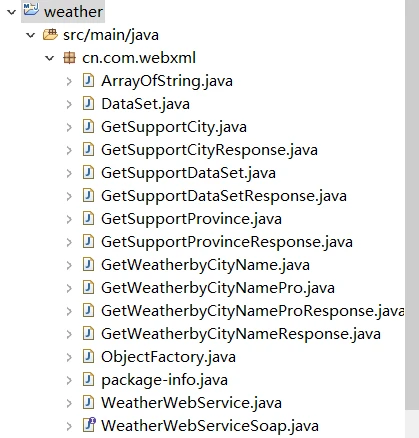419x438 pixels.
Task: Expand GetSupportCity.java in the tree
Action: (69, 127)
